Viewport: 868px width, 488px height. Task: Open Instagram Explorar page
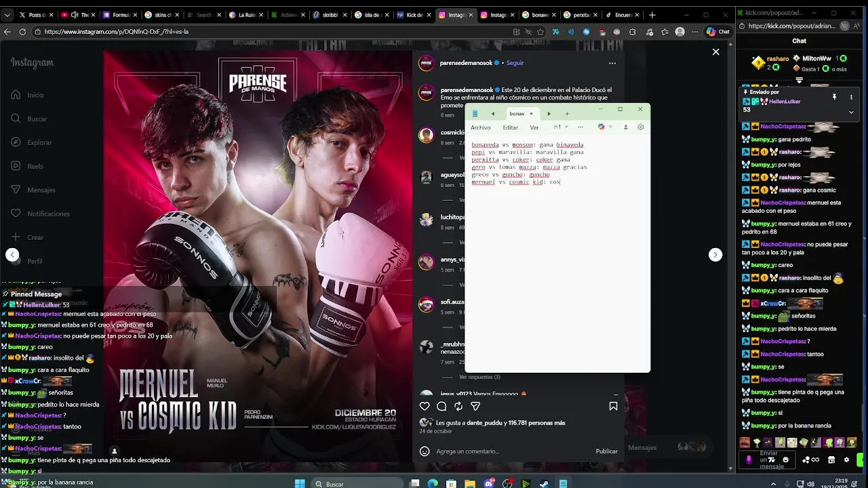(x=39, y=143)
